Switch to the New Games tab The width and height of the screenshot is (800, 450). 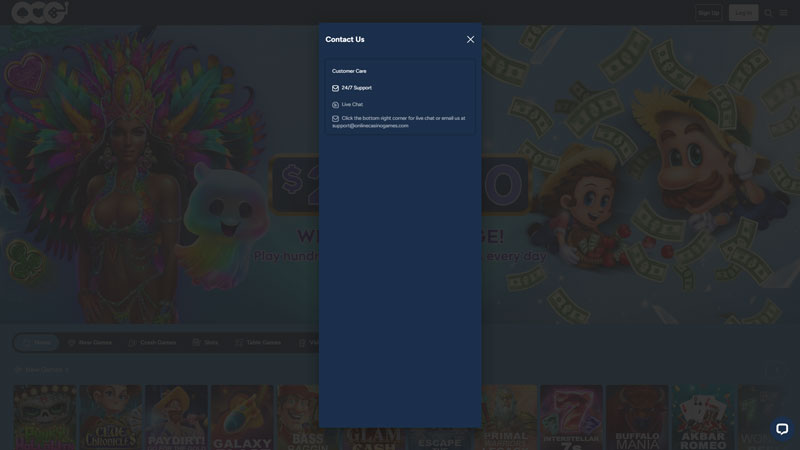click(x=90, y=342)
